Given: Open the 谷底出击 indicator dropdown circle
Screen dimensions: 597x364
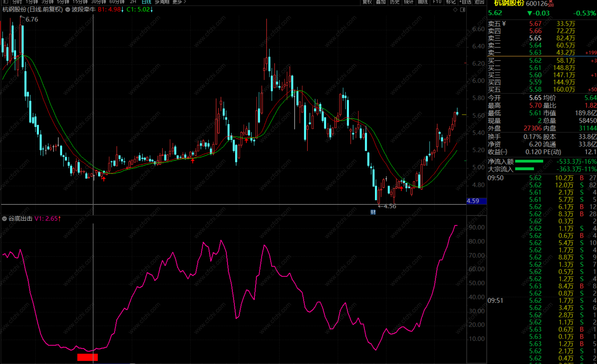Looking at the screenshot, I should point(5,219).
